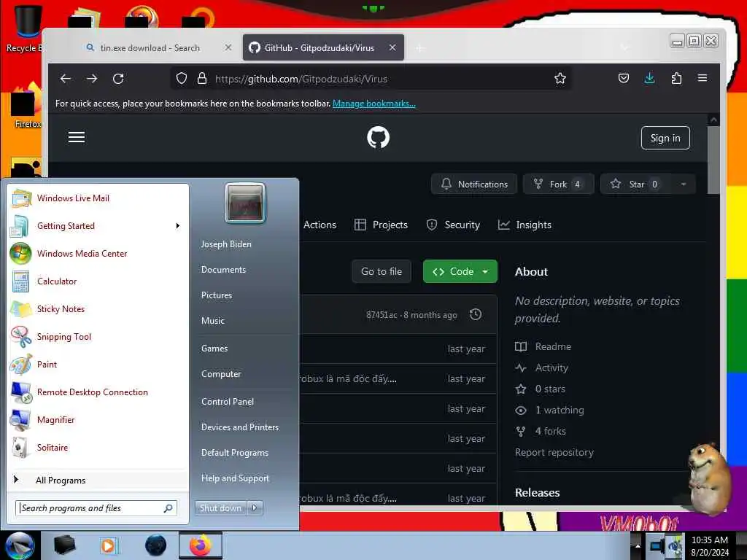
Task: Go back with the browser back arrow
Action: (66, 79)
